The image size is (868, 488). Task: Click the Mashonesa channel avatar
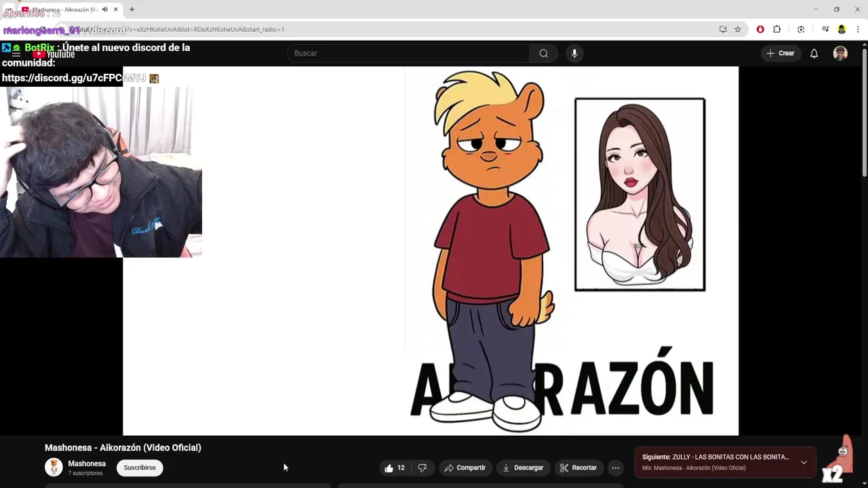point(54,467)
